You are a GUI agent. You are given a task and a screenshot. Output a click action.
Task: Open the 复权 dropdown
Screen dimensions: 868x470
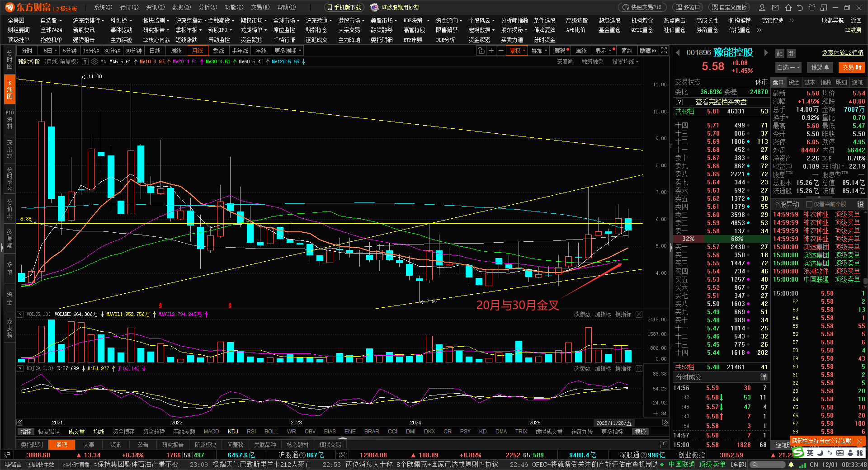[517, 51]
